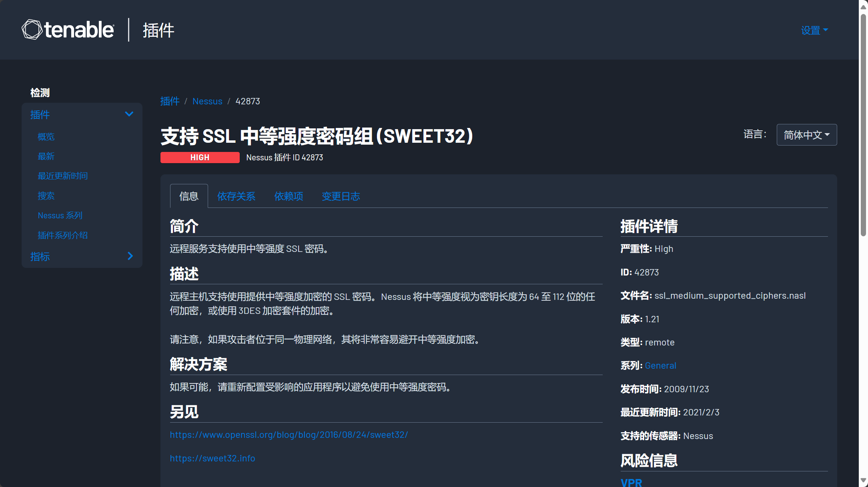Click the General family link
868x487 pixels.
(660, 365)
